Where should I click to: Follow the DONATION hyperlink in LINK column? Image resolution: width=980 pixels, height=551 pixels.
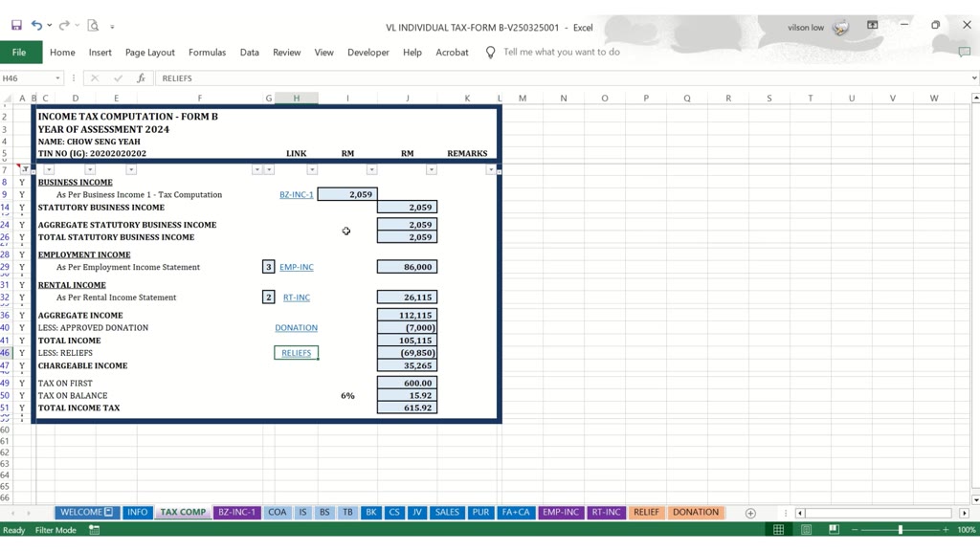(297, 327)
